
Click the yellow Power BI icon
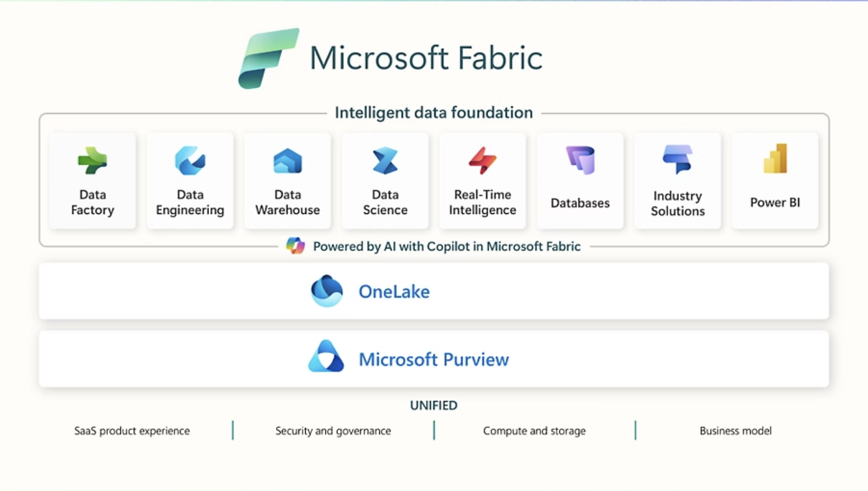pyautogui.click(x=775, y=159)
